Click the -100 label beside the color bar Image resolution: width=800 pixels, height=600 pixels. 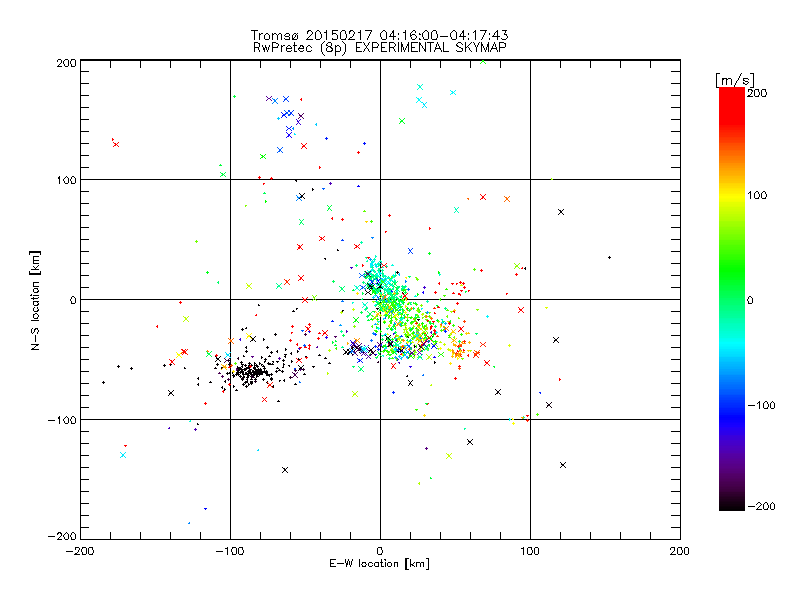coord(761,405)
